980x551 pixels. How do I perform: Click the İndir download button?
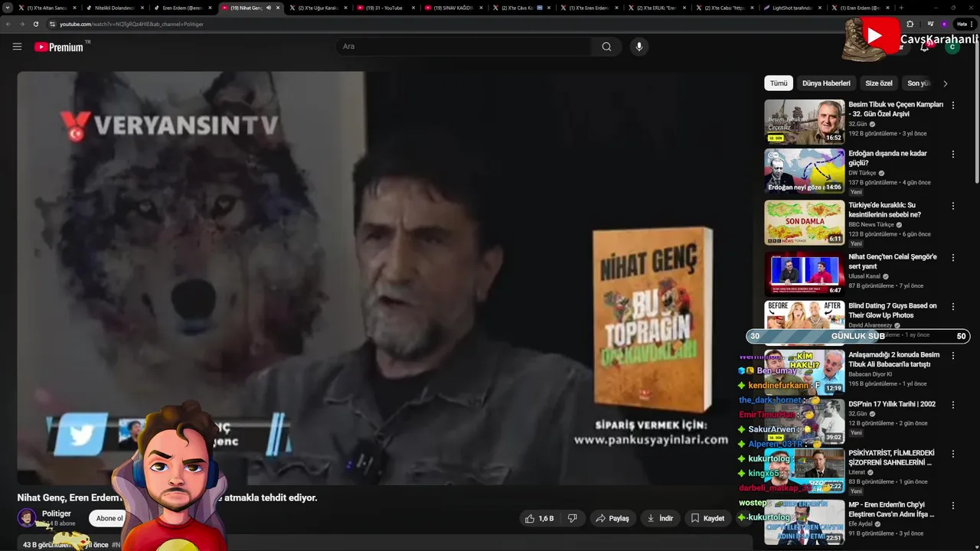[x=660, y=518]
